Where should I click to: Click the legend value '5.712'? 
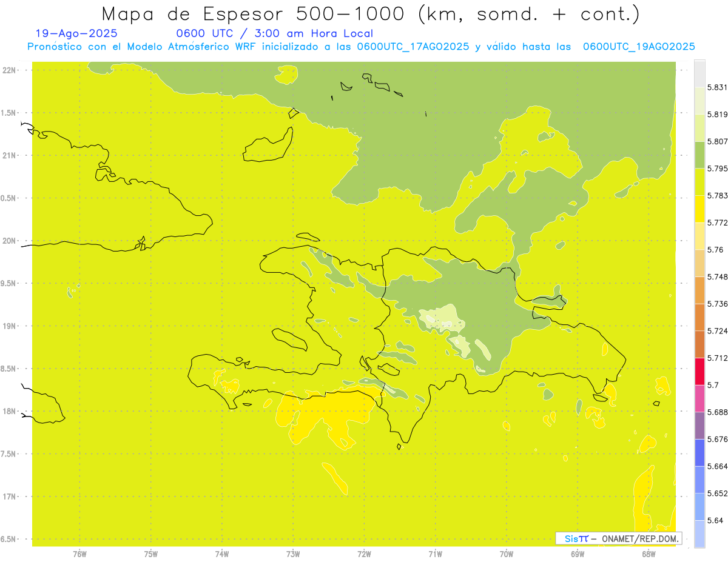coord(717,358)
